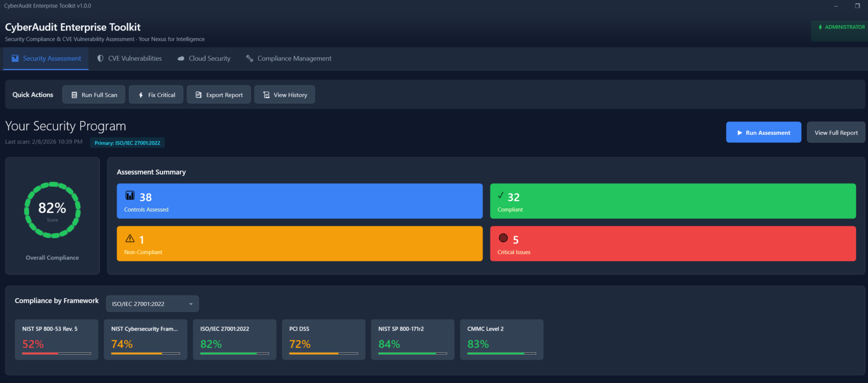This screenshot has height=383, width=868.
Task: Click the red Critical Issues tile
Action: click(673, 244)
